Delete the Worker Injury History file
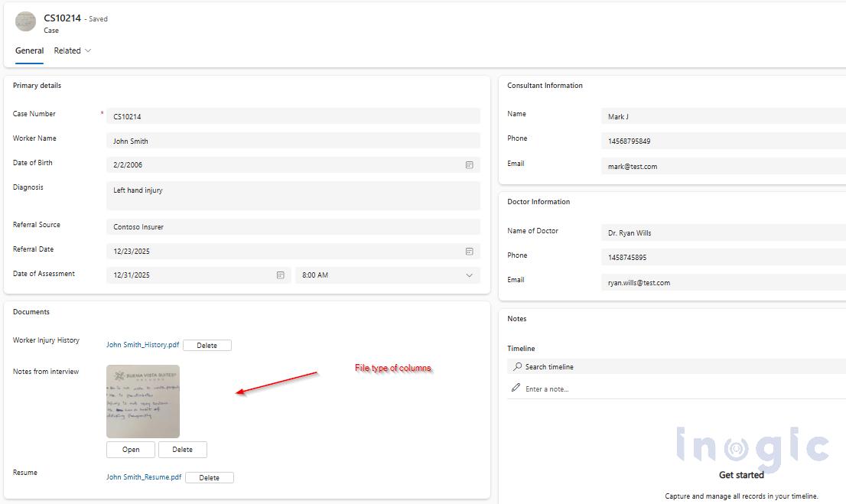Viewport: 846px width, 504px height. click(207, 344)
